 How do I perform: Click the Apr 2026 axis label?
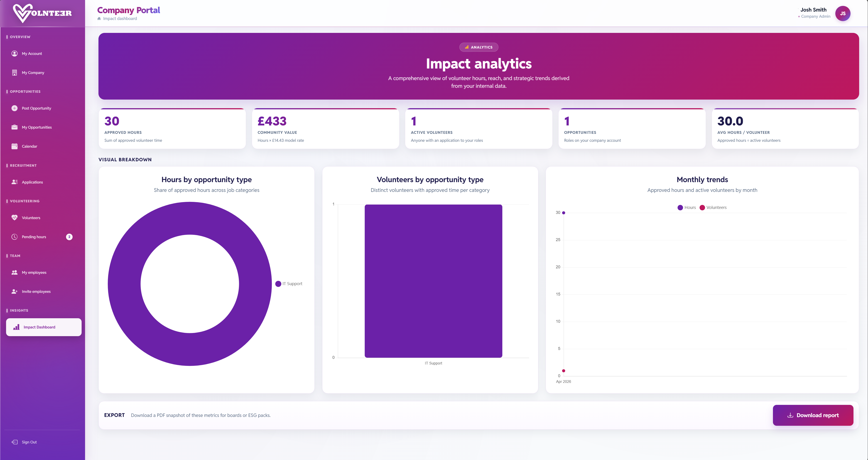click(x=563, y=382)
